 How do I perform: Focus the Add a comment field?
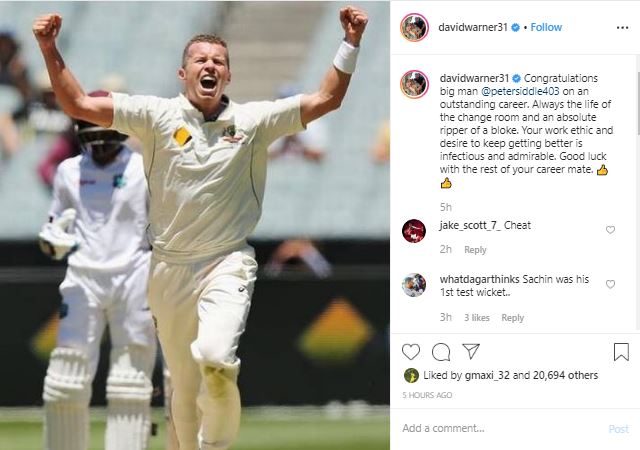[502, 428]
